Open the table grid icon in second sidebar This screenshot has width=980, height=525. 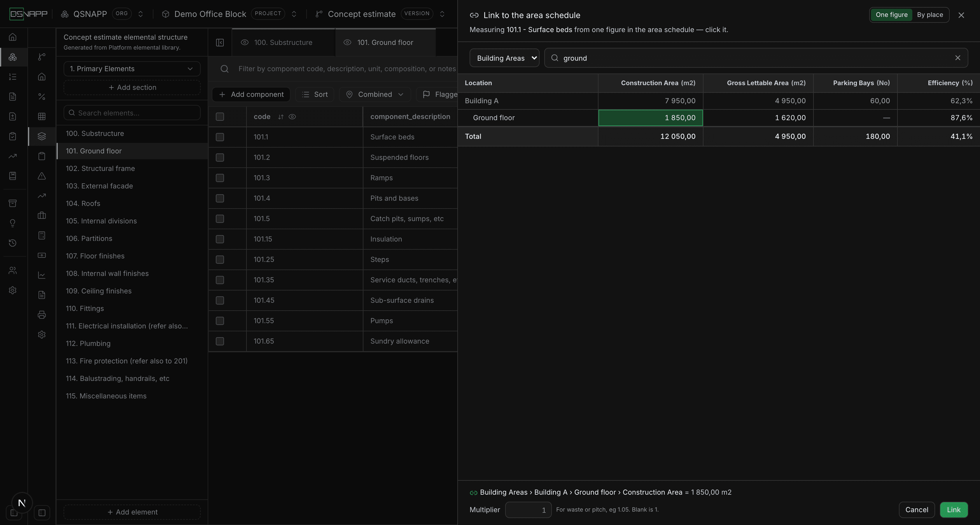[42, 116]
